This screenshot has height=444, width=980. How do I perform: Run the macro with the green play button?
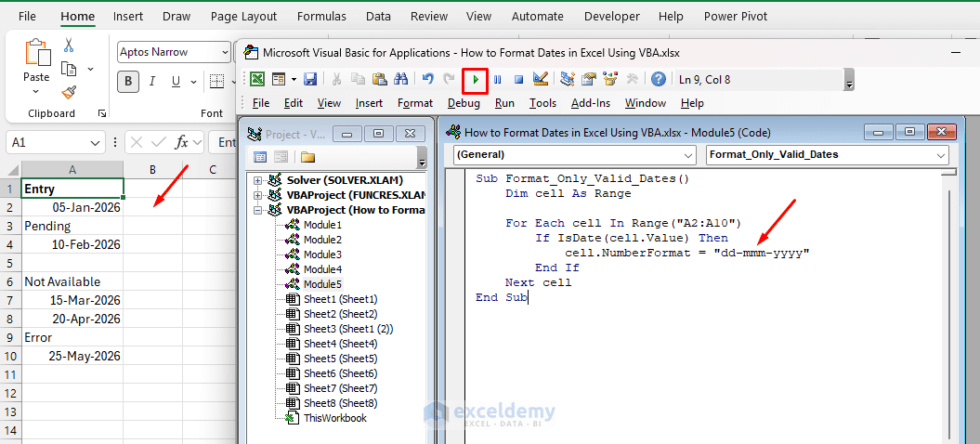click(476, 80)
